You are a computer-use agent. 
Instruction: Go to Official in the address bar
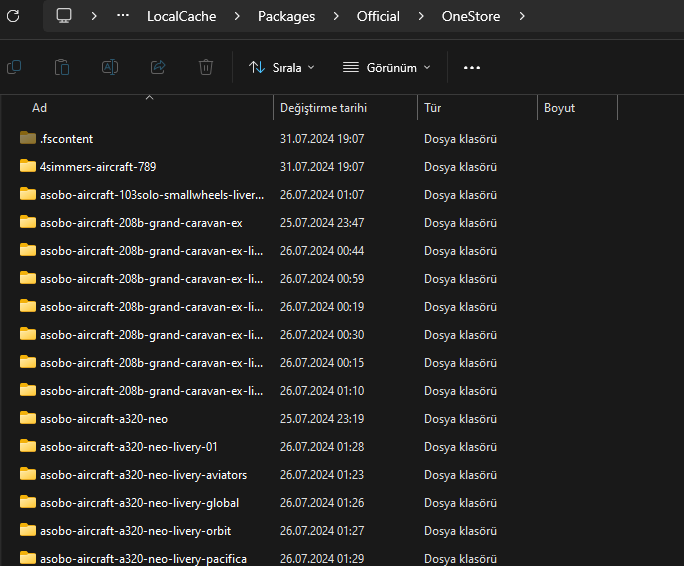(x=378, y=16)
